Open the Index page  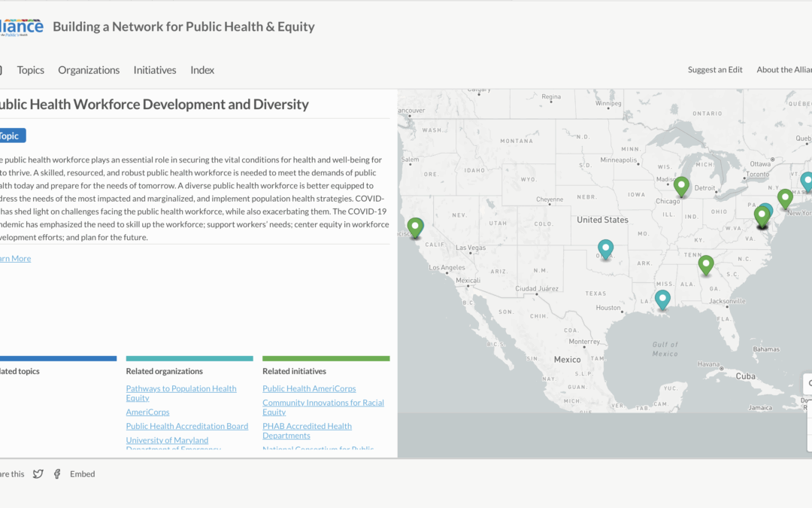(201, 69)
